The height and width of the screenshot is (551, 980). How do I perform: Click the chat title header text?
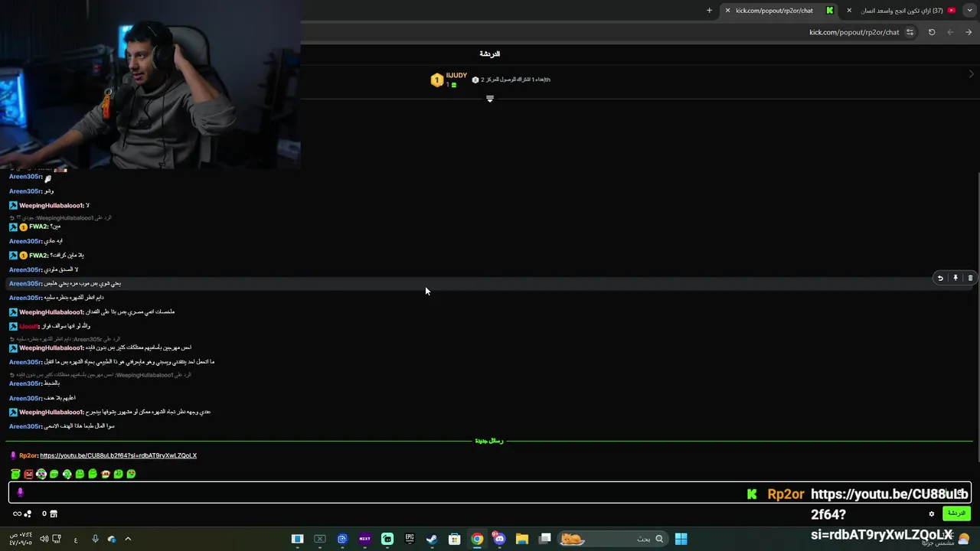490,54
